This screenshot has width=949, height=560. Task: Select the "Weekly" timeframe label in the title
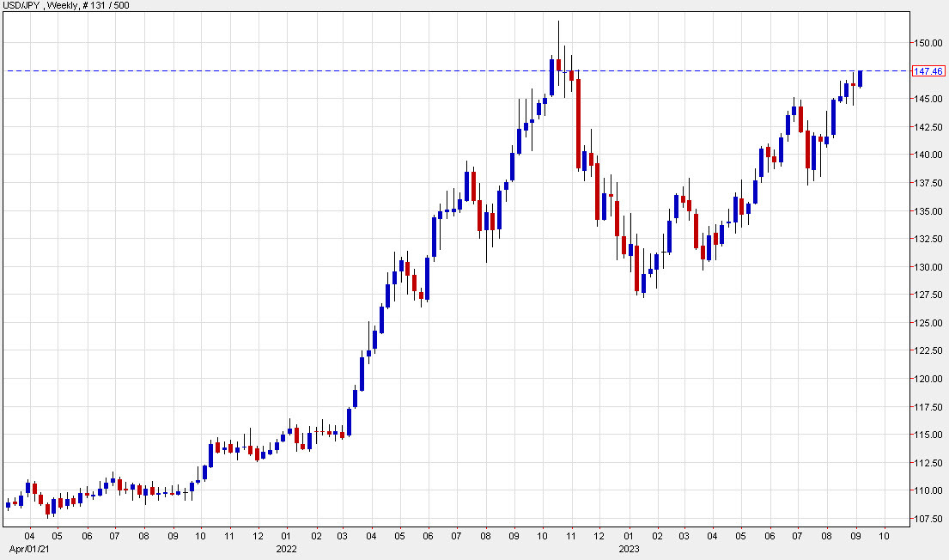coord(58,6)
